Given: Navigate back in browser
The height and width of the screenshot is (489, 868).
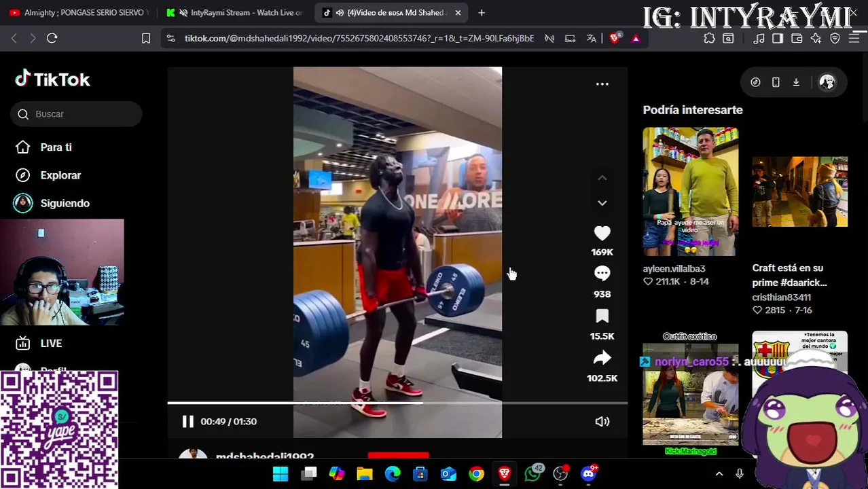Looking at the screenshot, I should tap(14, 39).
